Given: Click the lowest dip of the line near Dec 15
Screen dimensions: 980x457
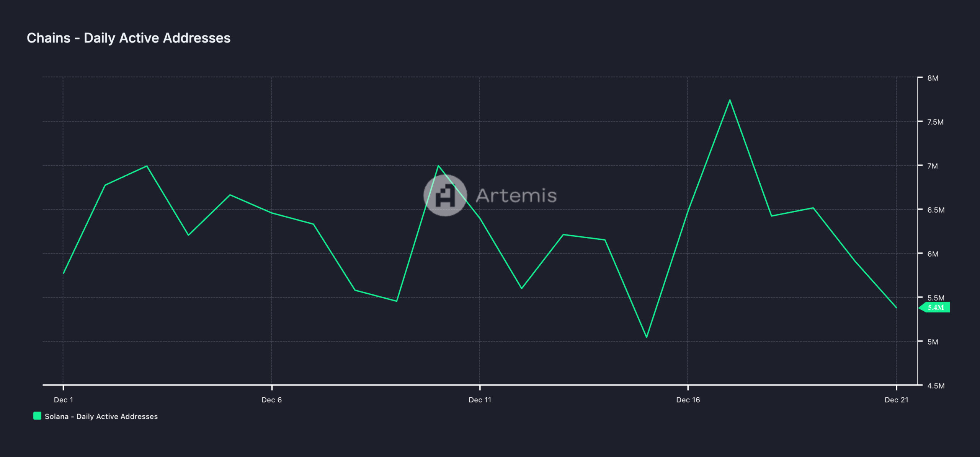Looking at the screenshot, I should [647, 337].
